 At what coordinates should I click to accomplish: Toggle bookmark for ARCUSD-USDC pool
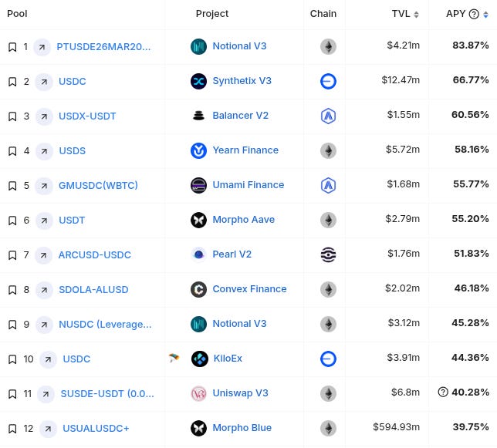coord(12,255)
